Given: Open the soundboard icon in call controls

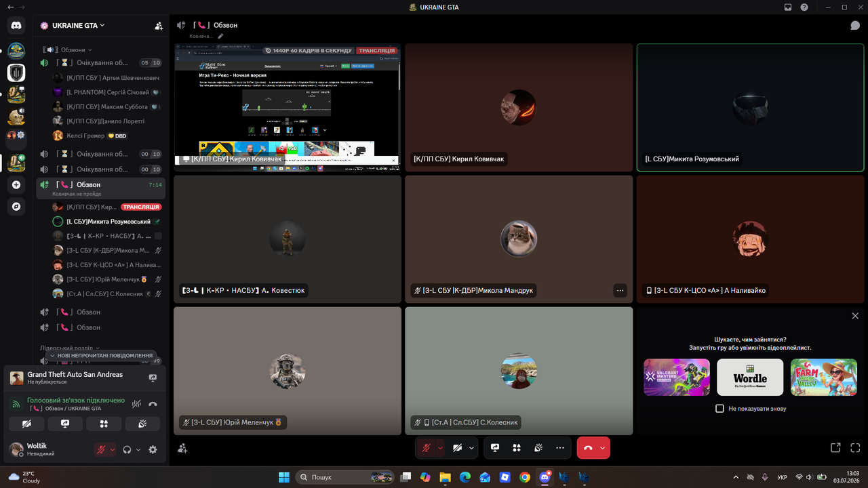Looking at the screenshot, I should [x=538, y=448].
